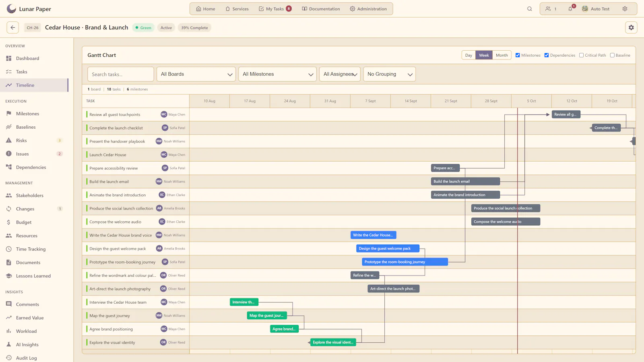Open the Auto Test user profile
The image size is (644, 362).
click(x=596, y=9)
